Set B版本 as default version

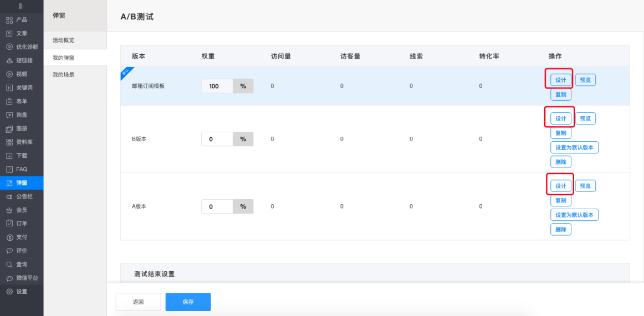click(x=574, y=147)
